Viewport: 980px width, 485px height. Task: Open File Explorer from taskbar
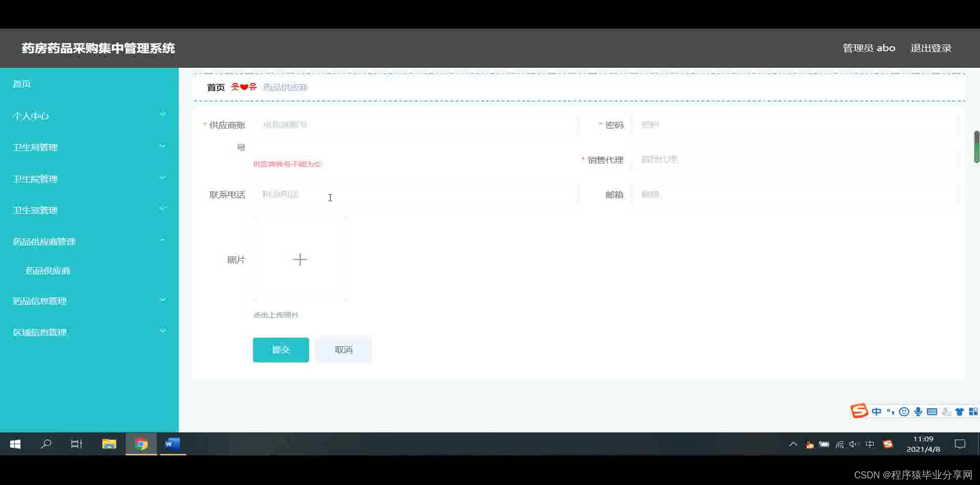(109, 444)
